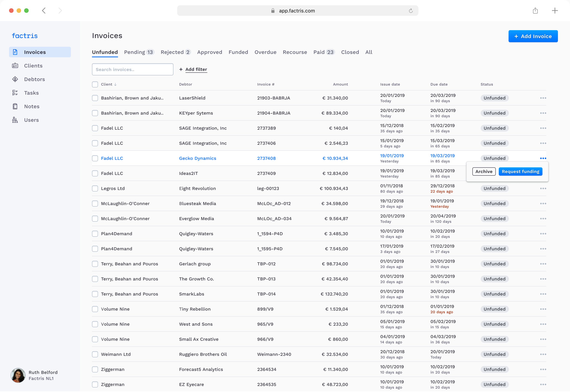Switch to the Rejected tab
This screenshot has width=570, height=392.
coord(173,52)
